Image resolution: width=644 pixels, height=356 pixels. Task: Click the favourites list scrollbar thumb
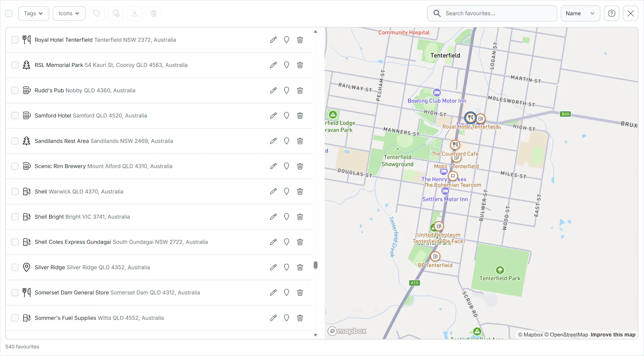coord(316,265)
